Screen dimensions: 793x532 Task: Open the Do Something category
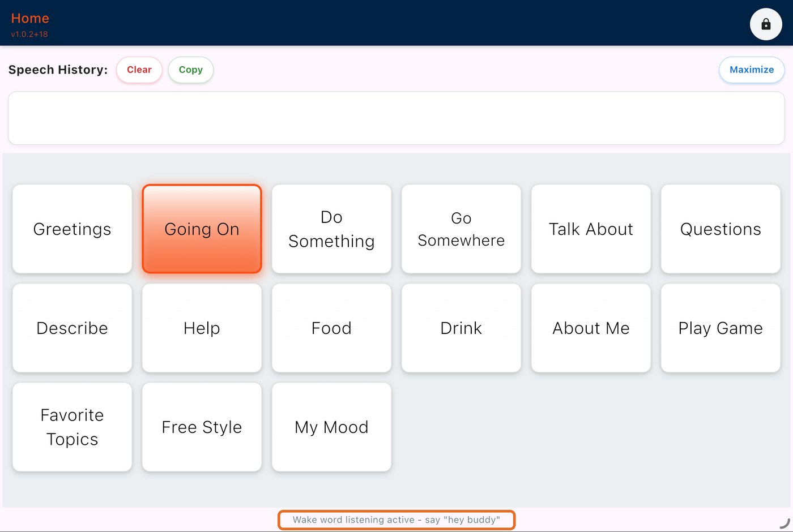pos(331,229)
